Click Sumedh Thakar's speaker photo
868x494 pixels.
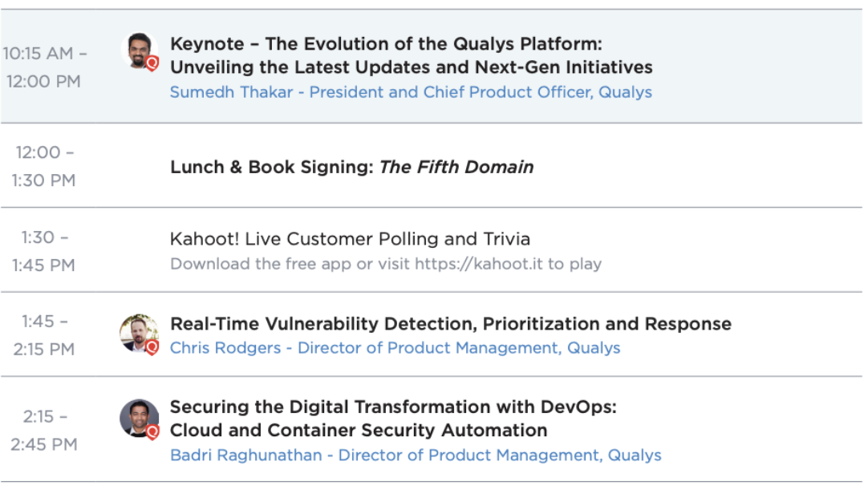139,51
